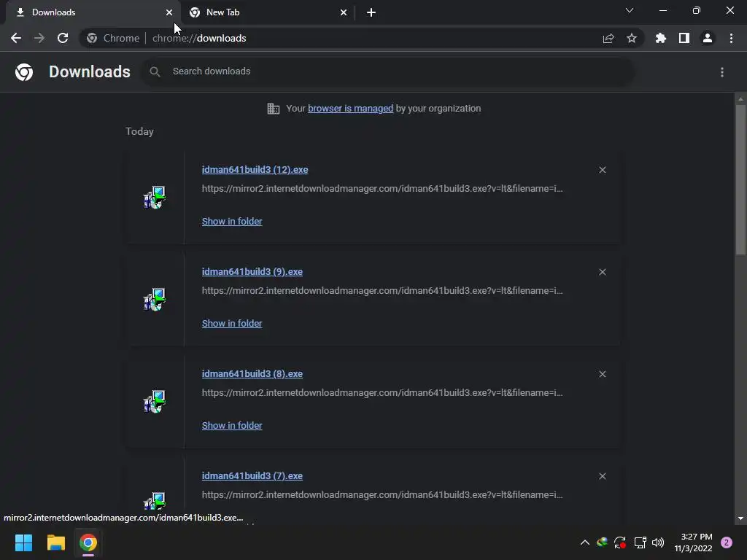
Task: Open the notification badge showing 2
Action: pos(727,542)
